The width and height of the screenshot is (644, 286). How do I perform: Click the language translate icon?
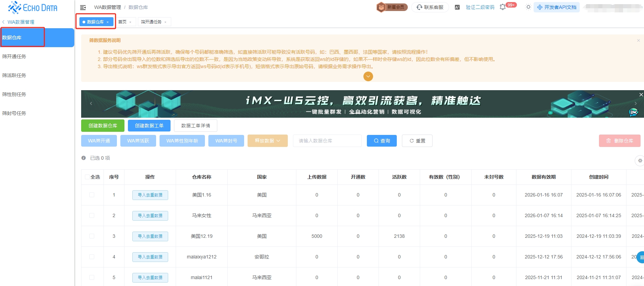457,7
